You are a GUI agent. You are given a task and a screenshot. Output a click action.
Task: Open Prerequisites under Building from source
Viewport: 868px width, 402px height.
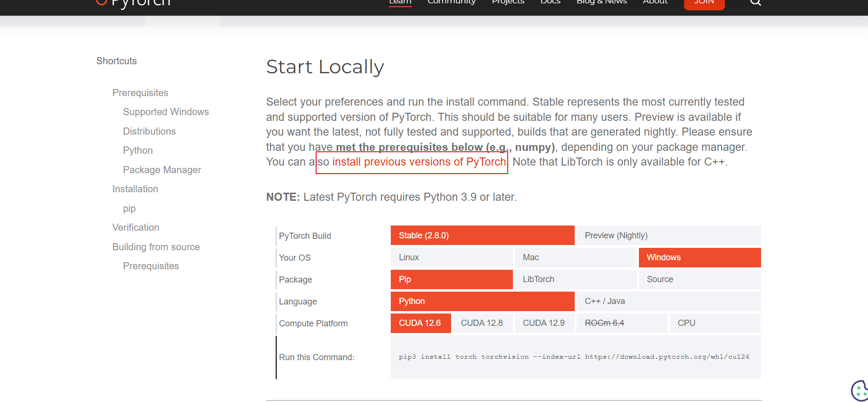click(151, 266)
